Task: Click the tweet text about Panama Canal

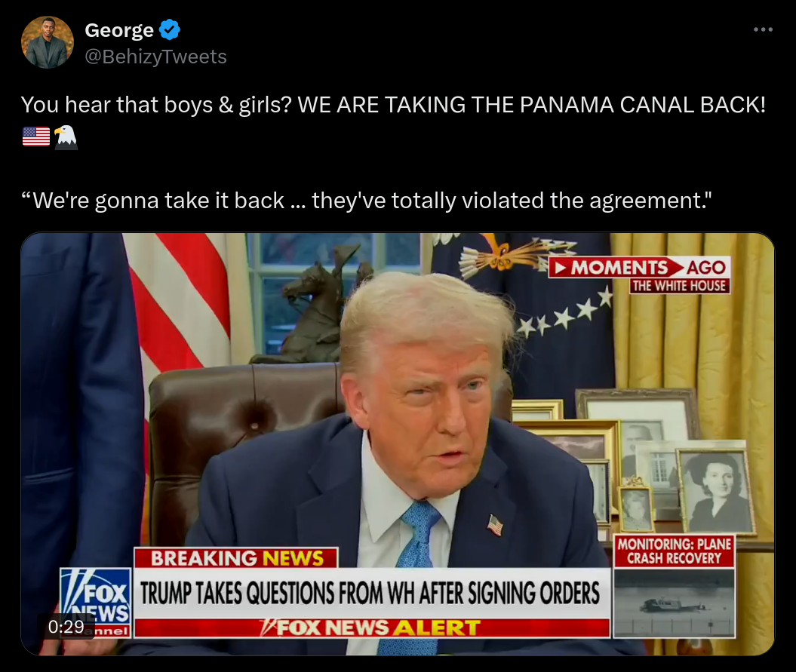Action: click(x=393, y=105)
